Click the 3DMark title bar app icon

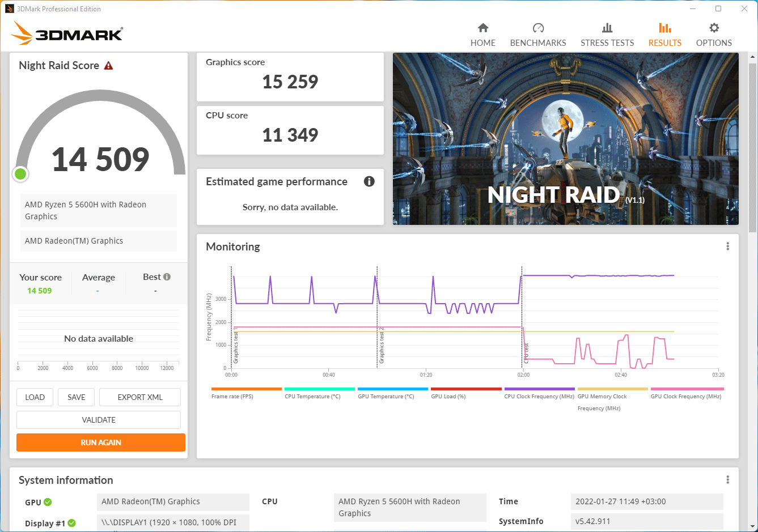10,8
